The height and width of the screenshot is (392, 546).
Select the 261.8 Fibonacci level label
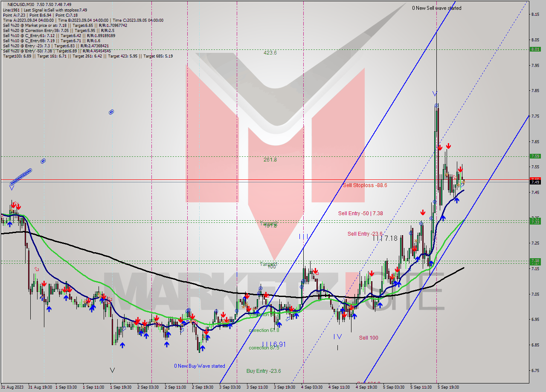tap(270, 160)
